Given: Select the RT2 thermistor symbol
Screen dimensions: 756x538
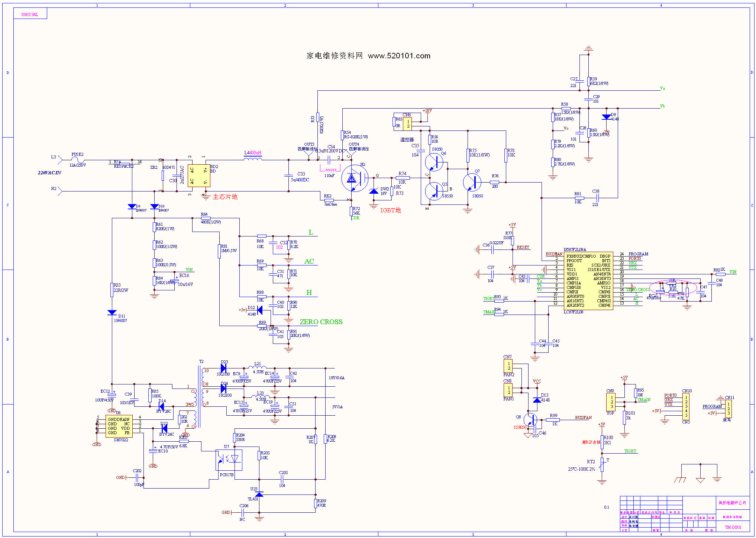Looking at the screenshot, I should [602, 465].
